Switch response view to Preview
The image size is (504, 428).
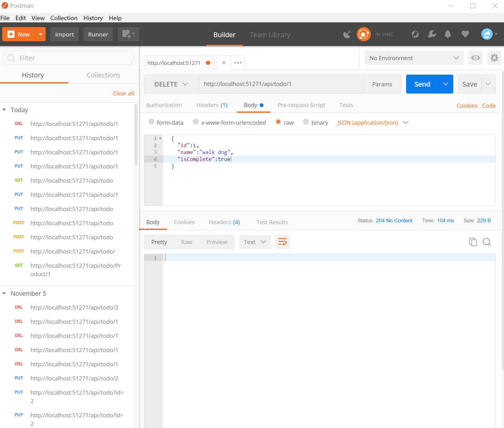coord(217,242)
